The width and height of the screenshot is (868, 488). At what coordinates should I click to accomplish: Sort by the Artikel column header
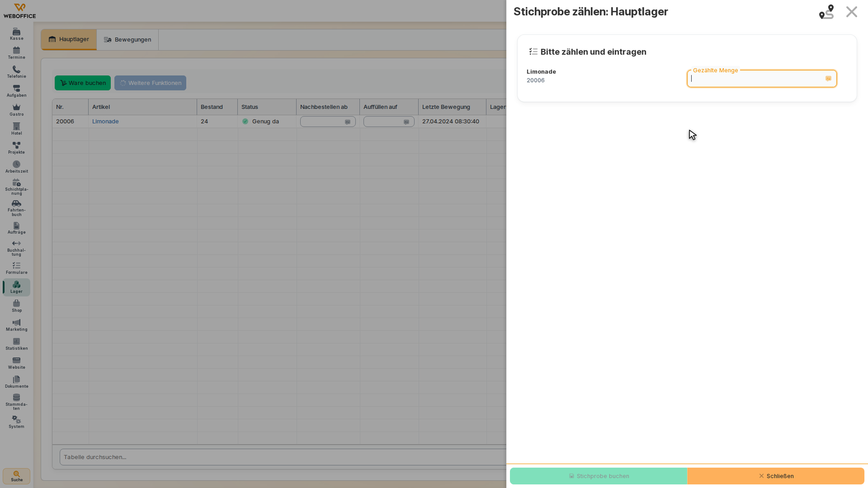pyautogui.click(x=143, y=107)
